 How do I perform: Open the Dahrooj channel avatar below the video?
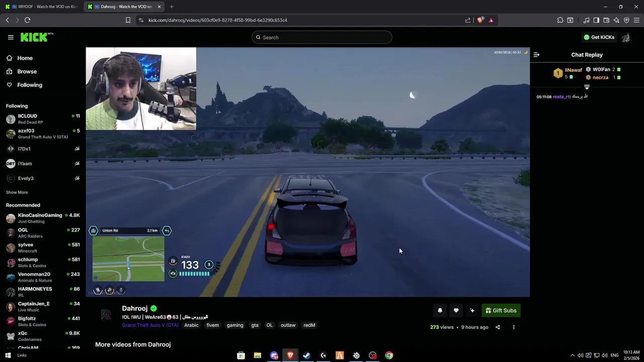click(x=106, y=315)
